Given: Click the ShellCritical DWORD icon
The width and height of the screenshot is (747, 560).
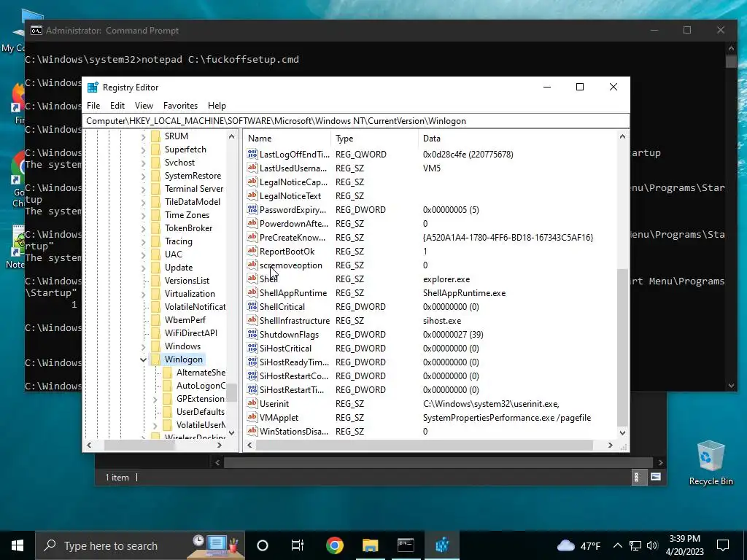Looking at the screenshot, I should pyautogui.click(x=252, y=306).
